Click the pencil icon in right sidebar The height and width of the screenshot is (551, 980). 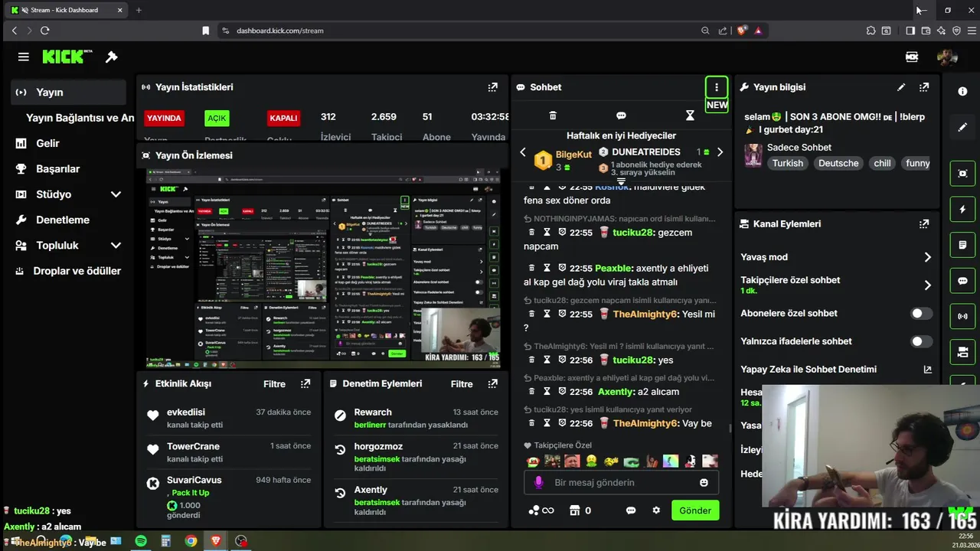962,127
